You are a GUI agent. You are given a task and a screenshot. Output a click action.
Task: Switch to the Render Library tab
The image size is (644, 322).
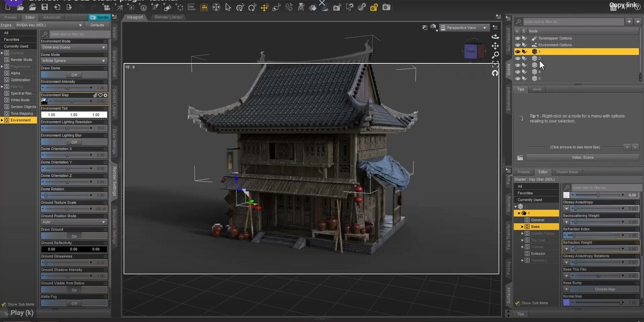pos(169,17)
